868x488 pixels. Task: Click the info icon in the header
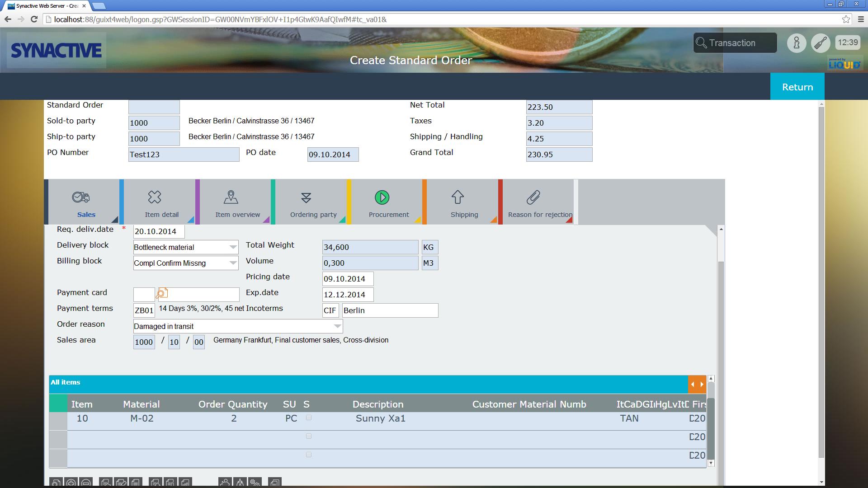(x=797, y=43)
